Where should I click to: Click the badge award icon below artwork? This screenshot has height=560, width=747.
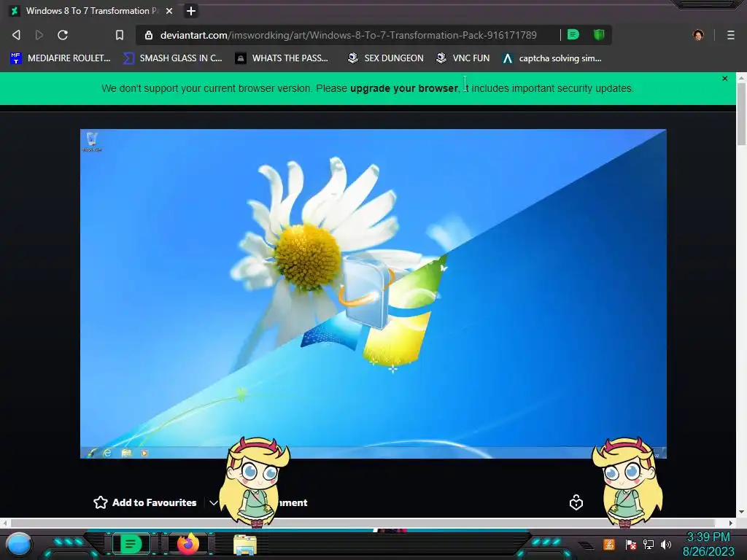point(576,502)
